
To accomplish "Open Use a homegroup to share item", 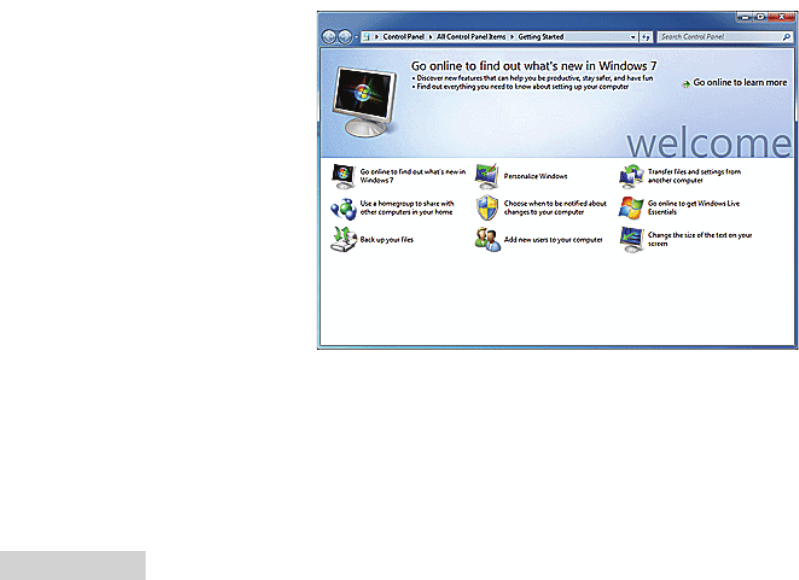I will [407, 207].
